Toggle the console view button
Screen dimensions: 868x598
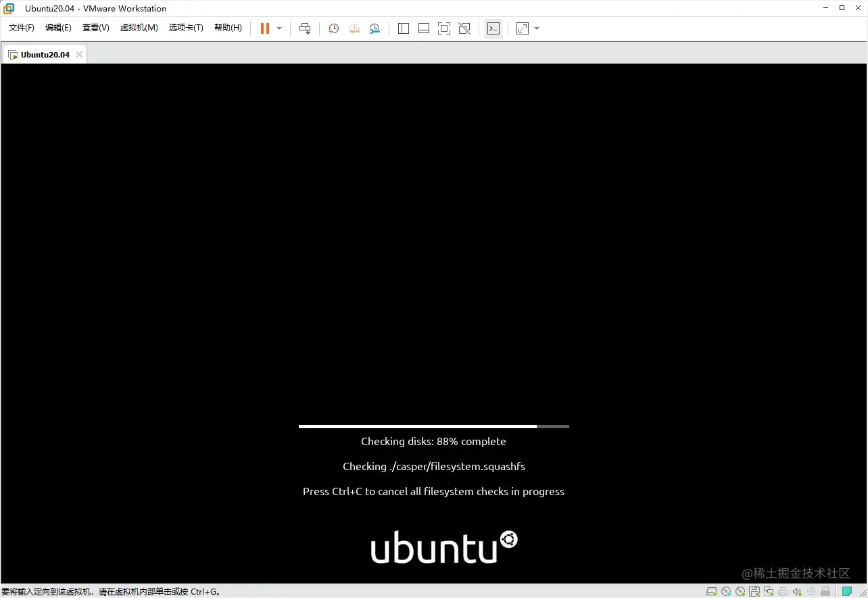click(493, 28)
